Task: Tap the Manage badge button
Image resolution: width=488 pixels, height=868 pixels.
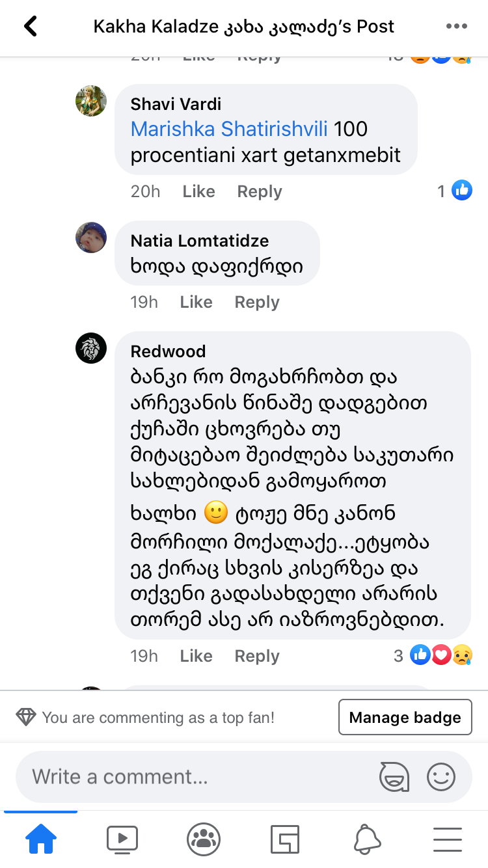Action: [x=405, y=717]
